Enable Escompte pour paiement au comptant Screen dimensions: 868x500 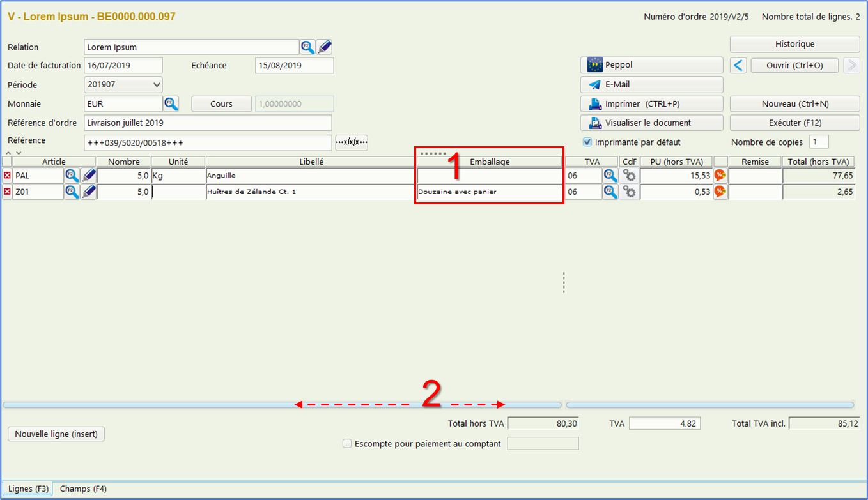[x=347, y=443]
